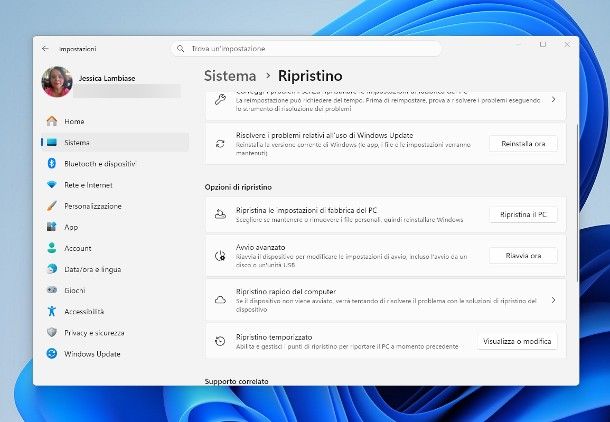
Task: Click the Accessibilità figure icon
Action: [52, 311]
